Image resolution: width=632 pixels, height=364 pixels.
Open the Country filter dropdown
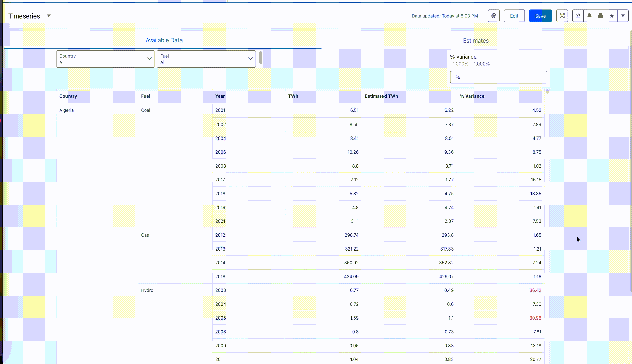click(105, 59)
